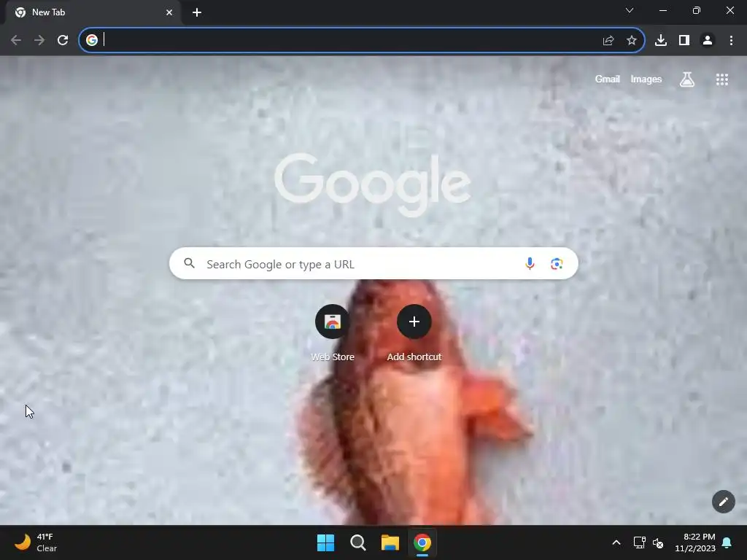Launch File Explorer from taskbar

390,542
